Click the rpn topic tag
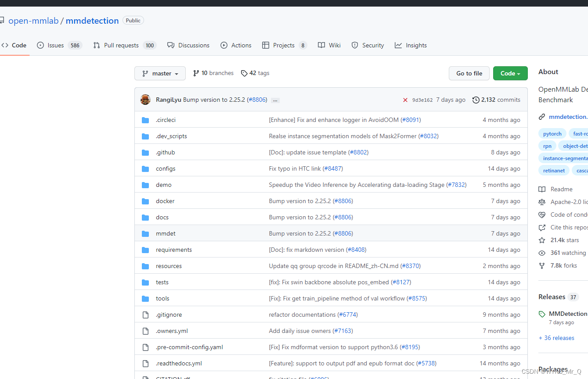 547,146
